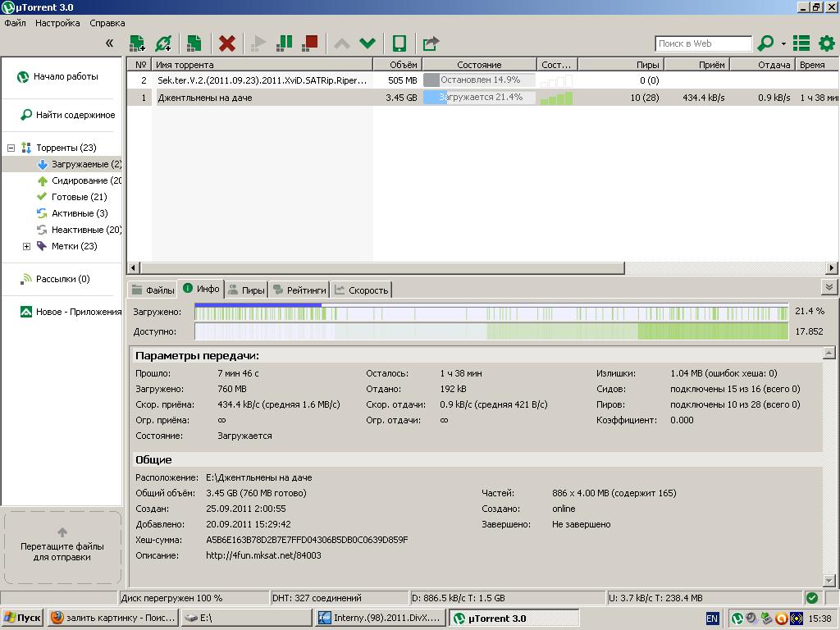The width and height of the screenshot is (840, 630).
Task: Expand the Метки tree node
Action: tap(26, 246)
